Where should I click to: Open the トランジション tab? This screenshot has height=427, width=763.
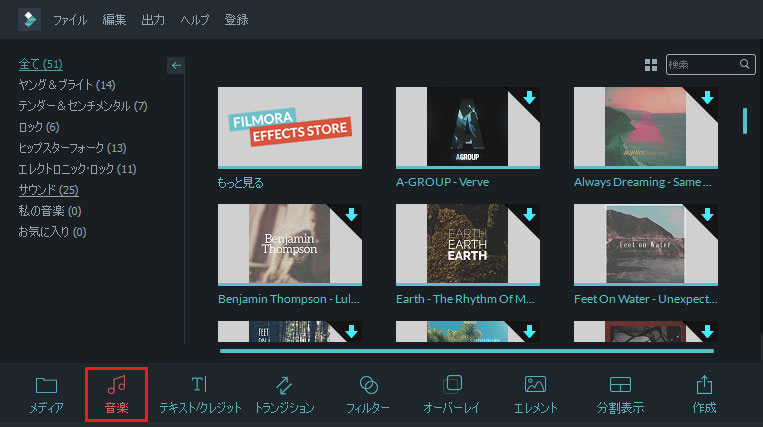point(285,395)
